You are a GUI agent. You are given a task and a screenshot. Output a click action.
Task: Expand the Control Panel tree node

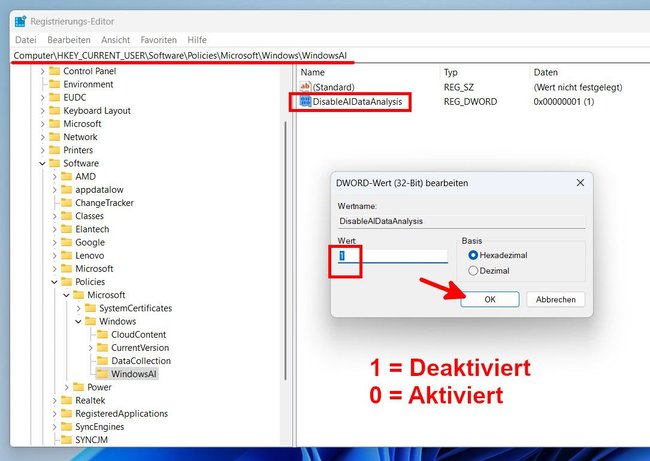[x=42, y=71]
